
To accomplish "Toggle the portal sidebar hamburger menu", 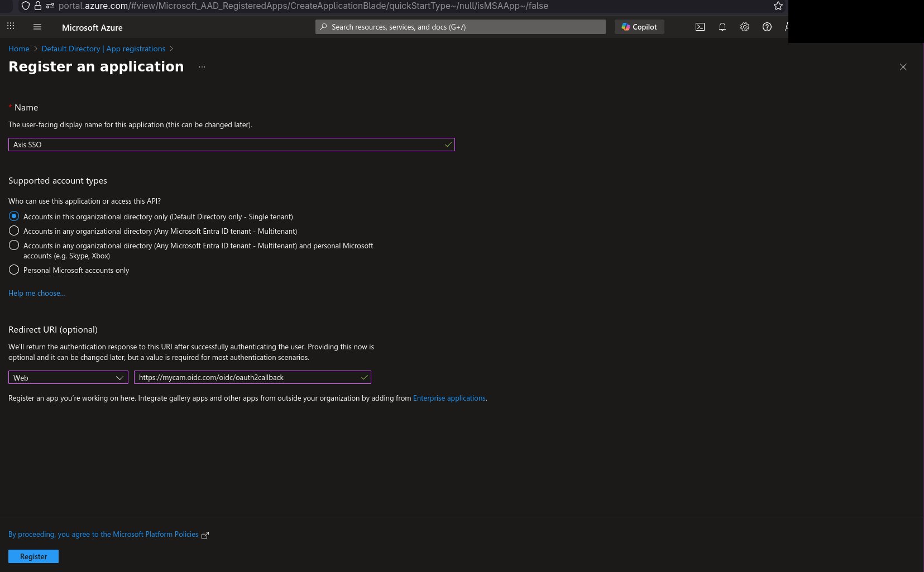I will (37, 26).
